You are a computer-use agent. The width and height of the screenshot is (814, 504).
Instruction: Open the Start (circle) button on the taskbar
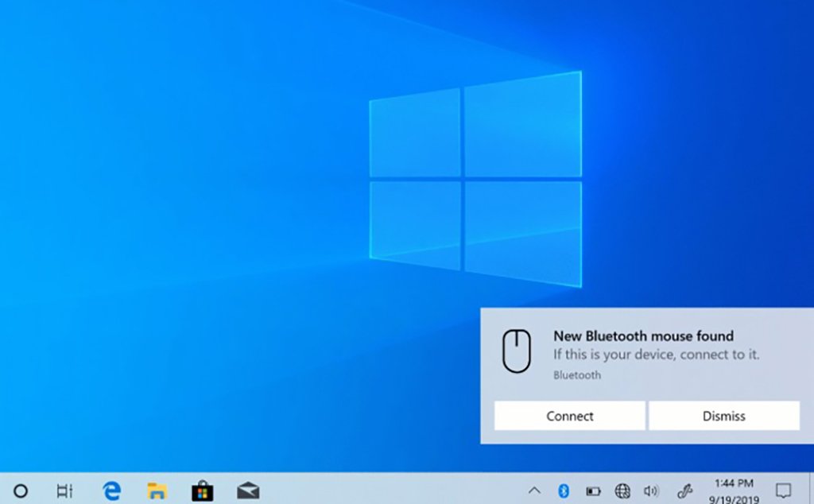coord(21,490)
